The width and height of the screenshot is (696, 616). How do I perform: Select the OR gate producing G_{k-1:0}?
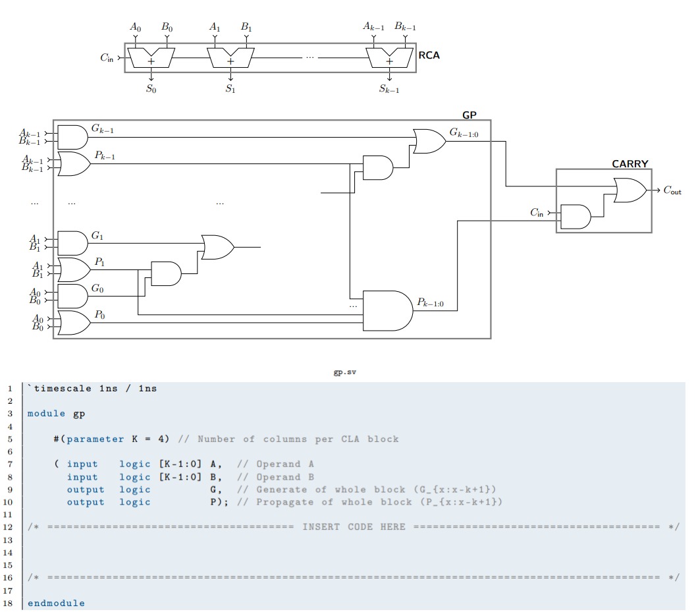pos(428,140)
